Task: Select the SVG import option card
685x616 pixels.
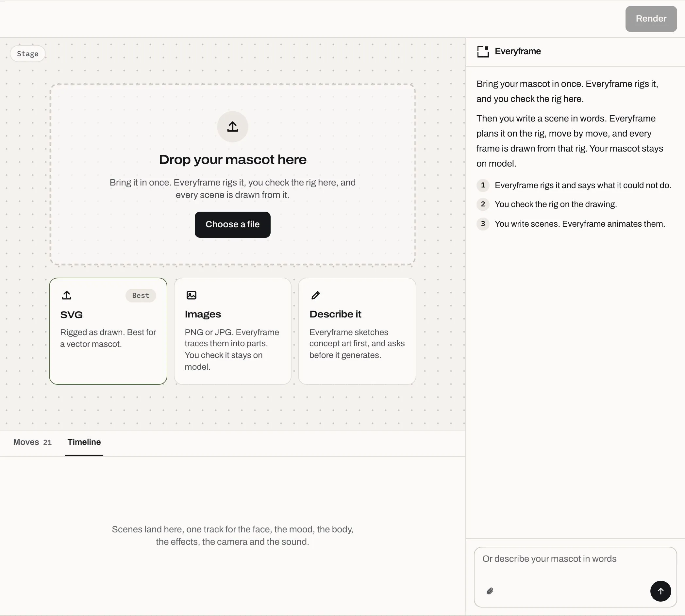Action: click(x=108, y=331)
